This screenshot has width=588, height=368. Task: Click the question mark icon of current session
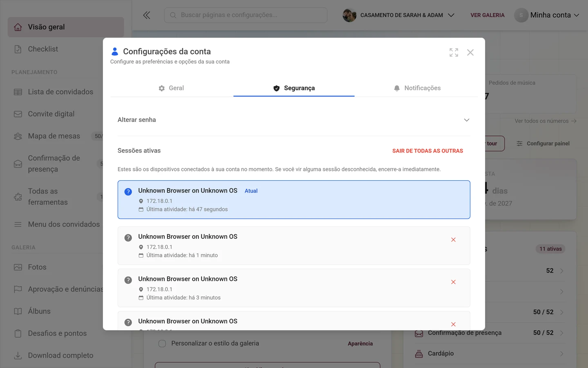pos(128,192)
